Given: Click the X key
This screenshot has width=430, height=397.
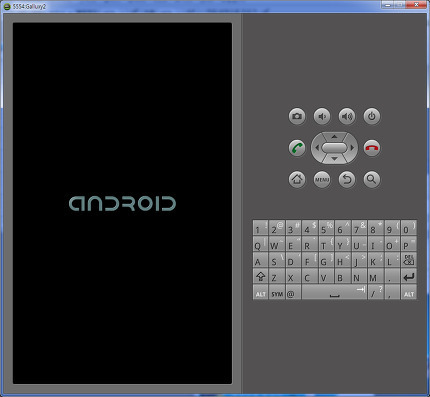Looking at the screenshot, I should point(293,276).
